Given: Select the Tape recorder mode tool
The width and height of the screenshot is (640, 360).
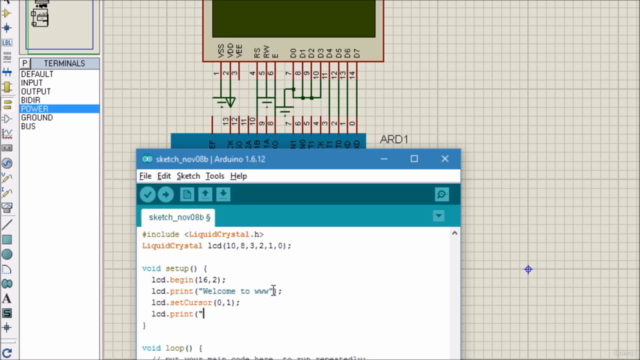Looking at the screenshot, I should (7, 148).
